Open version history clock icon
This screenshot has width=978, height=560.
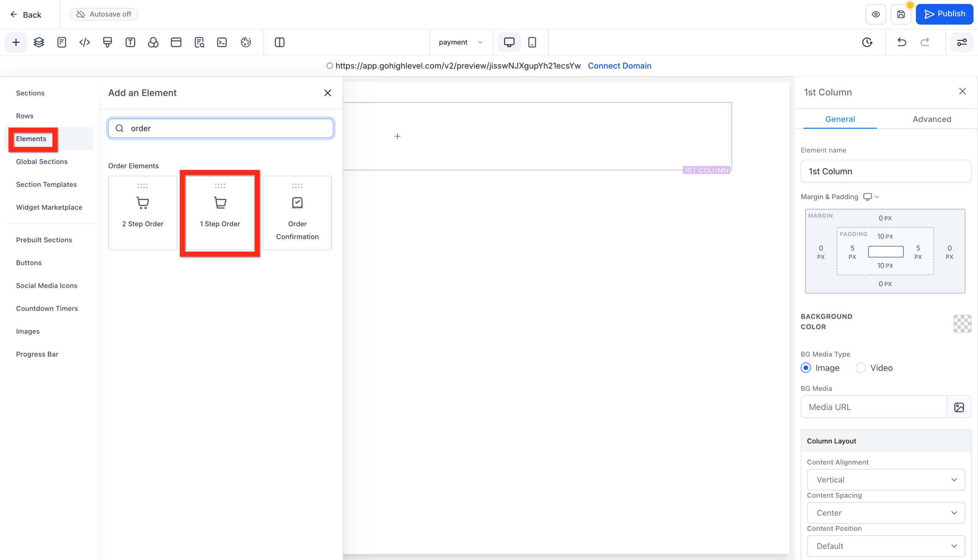coord(867,42)
